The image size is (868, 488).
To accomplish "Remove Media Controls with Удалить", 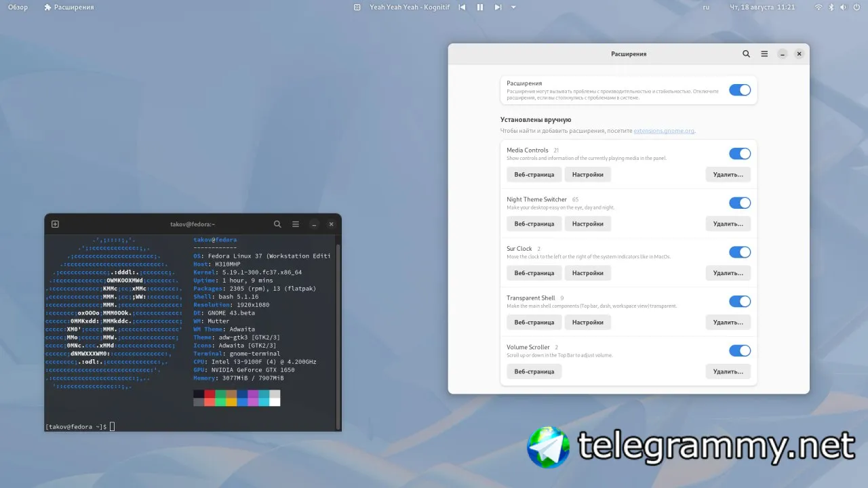I will pos(728,174).
